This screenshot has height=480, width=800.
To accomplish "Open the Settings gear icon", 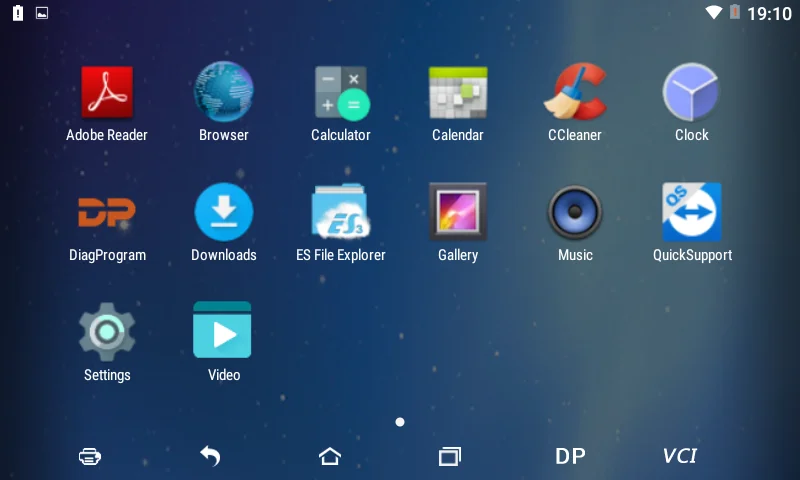I will coord(107,332).
